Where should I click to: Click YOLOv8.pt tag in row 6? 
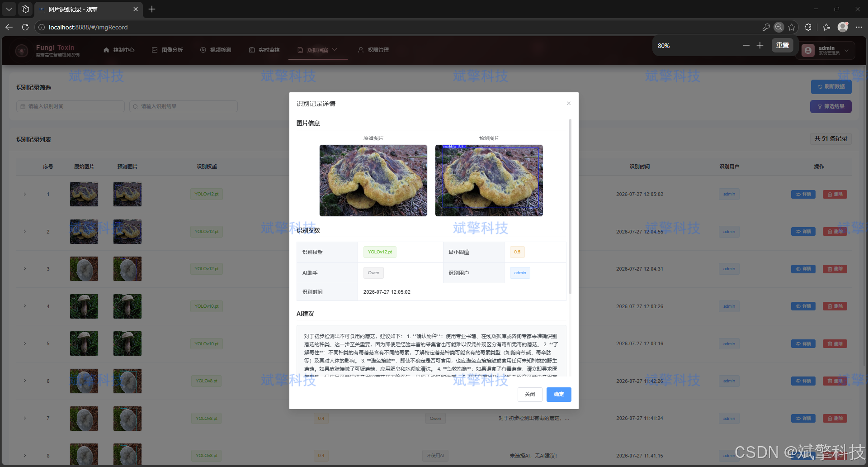207,381
